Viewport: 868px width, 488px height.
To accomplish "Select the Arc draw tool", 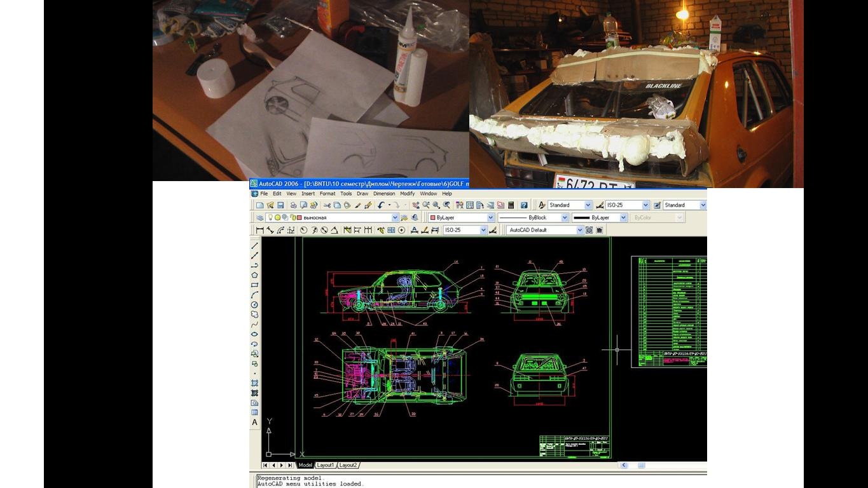I will point(255,295).
